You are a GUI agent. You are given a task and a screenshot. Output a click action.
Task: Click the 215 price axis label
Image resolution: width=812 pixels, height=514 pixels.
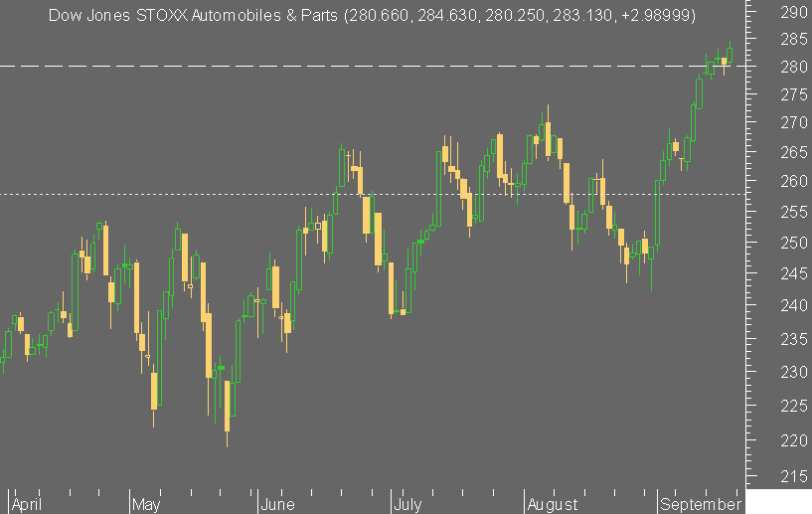[x=794, y=476]
